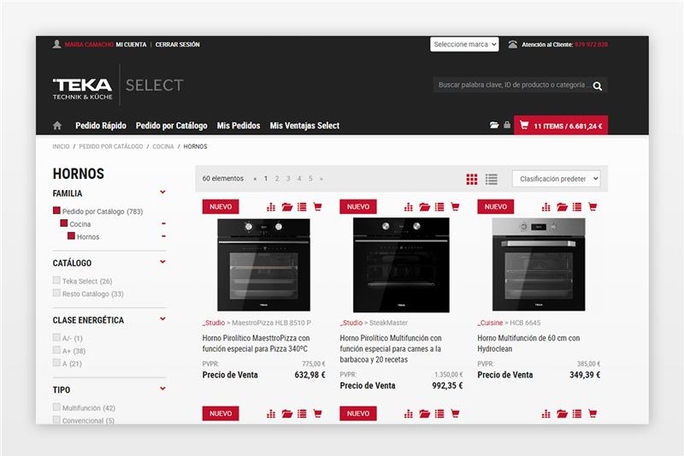Uncheck the Cocina family filter
The width and height of the screenshot is (684, 456).
point(64,223)
